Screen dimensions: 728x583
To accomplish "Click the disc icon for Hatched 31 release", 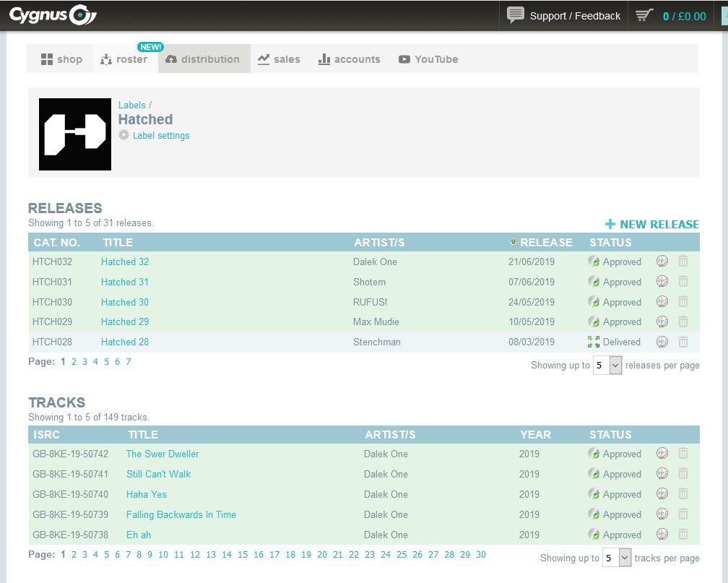I will (662, 282).
